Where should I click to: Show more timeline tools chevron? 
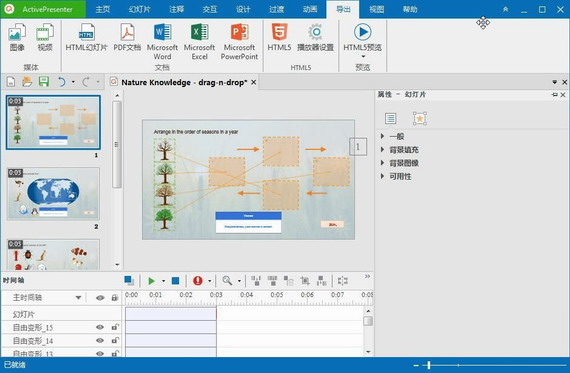point(367,277)
